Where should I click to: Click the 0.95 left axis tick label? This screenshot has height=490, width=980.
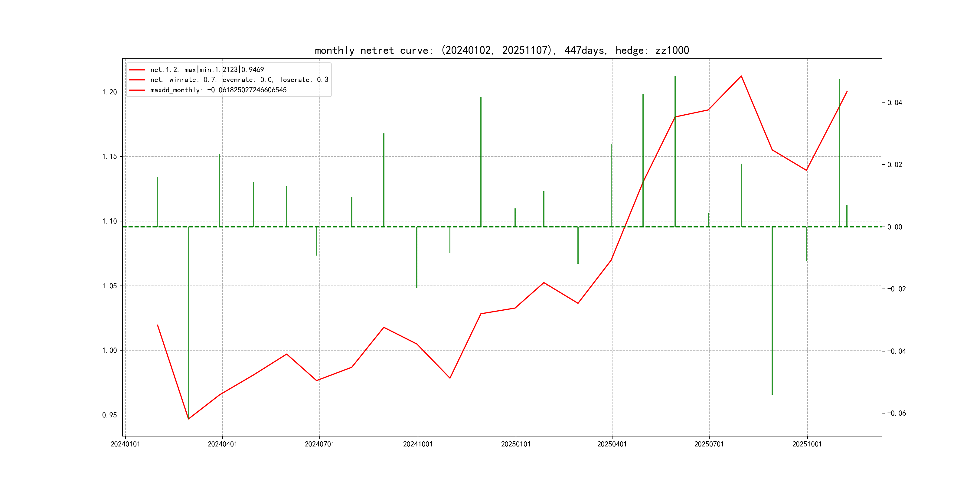pyautogui.click(x=109, y=415)
